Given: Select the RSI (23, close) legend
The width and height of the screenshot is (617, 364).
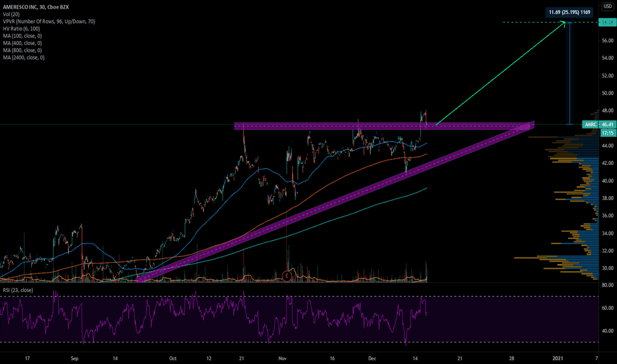Looking at the screenshot, I should click(x=18, y=290).
